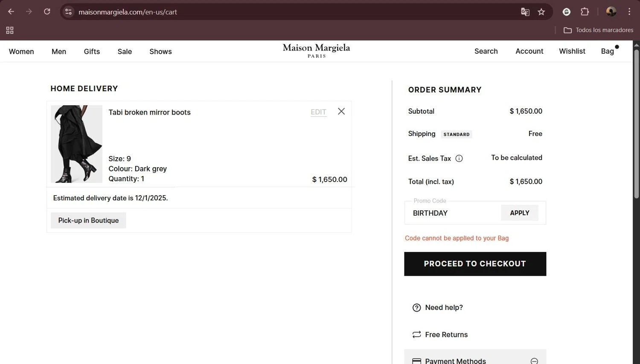
Task: Click the Colour: Dark grey text
Action: point(137,169)
